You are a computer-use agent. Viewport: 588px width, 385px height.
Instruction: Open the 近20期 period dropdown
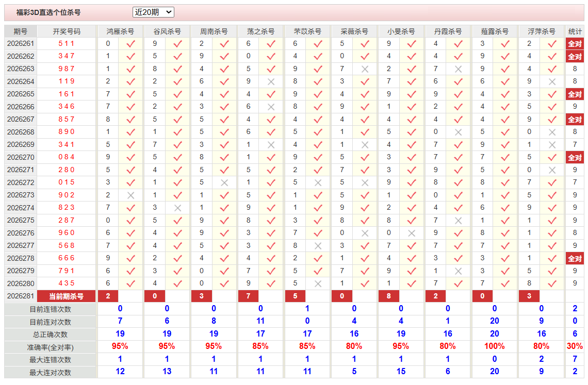click(x=153, y=12)
